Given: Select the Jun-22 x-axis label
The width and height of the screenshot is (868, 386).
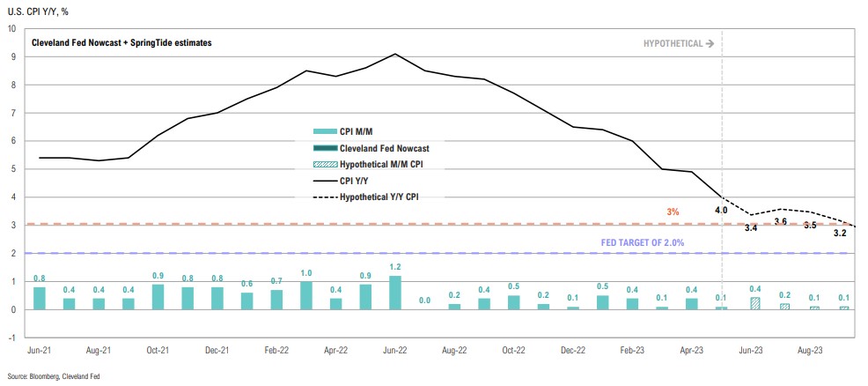Looking at the screenshot, I should [394, 350].
